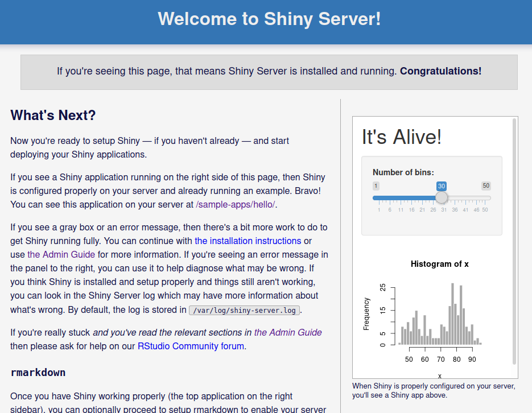Click the unfilled slider track near 41
This screenshot has width=532, height=413.
tap(465, 198)
